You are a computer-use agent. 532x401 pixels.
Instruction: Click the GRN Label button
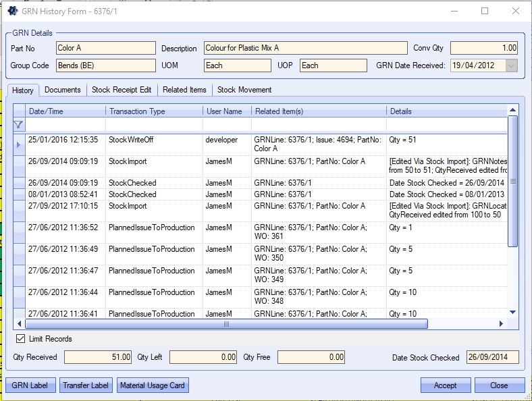tap(31, 385)
